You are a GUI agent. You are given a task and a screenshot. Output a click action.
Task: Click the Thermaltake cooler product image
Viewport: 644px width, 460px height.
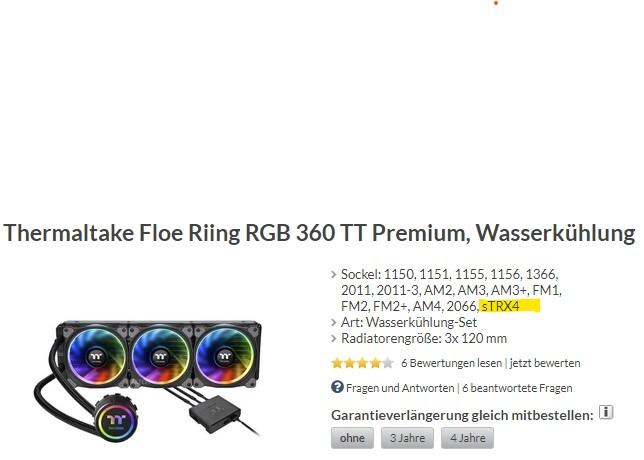(148, 380)
